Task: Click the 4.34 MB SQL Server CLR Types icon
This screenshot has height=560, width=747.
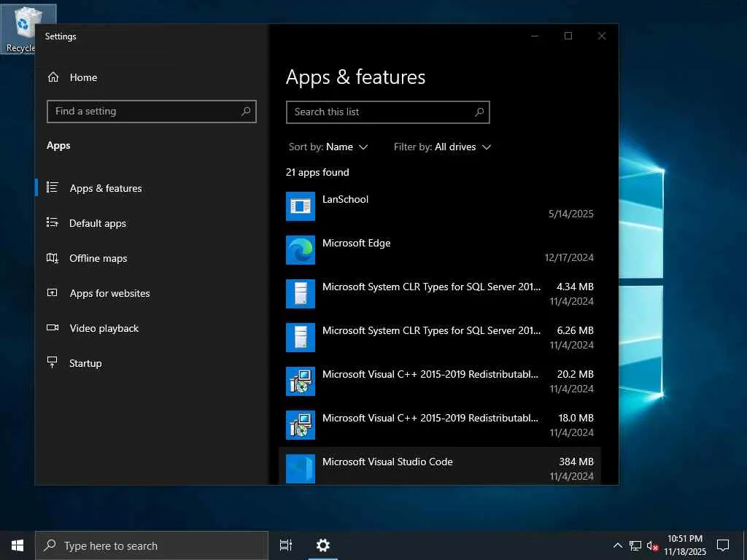Action: (x=301, y=294)
